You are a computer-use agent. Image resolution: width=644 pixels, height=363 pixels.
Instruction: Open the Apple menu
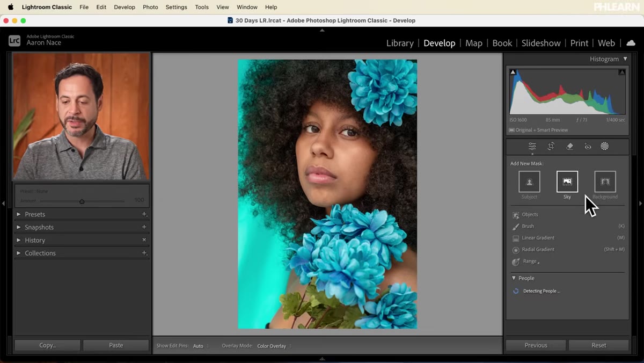11,7
